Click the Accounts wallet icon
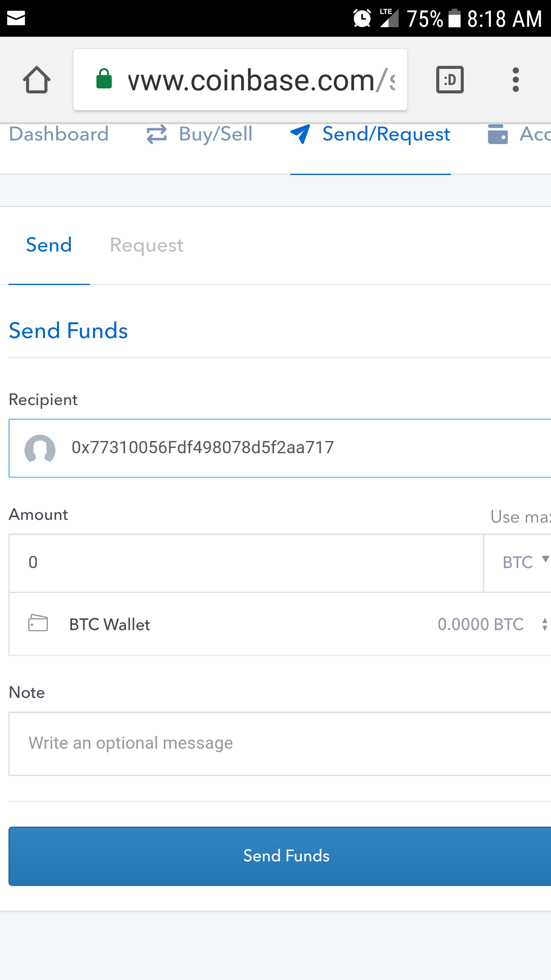This screenshot has width=551, height=980. 497,134
